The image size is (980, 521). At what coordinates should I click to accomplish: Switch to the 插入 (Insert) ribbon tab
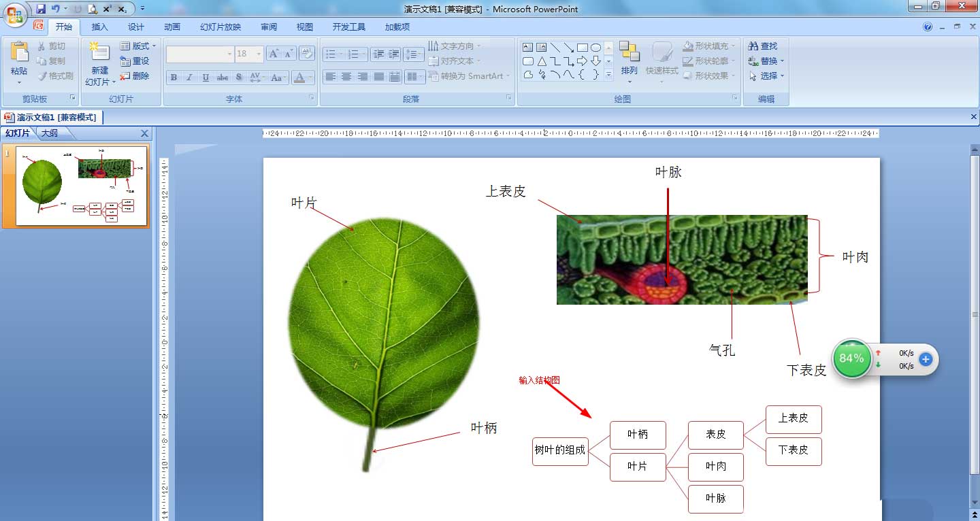point(99,27)
